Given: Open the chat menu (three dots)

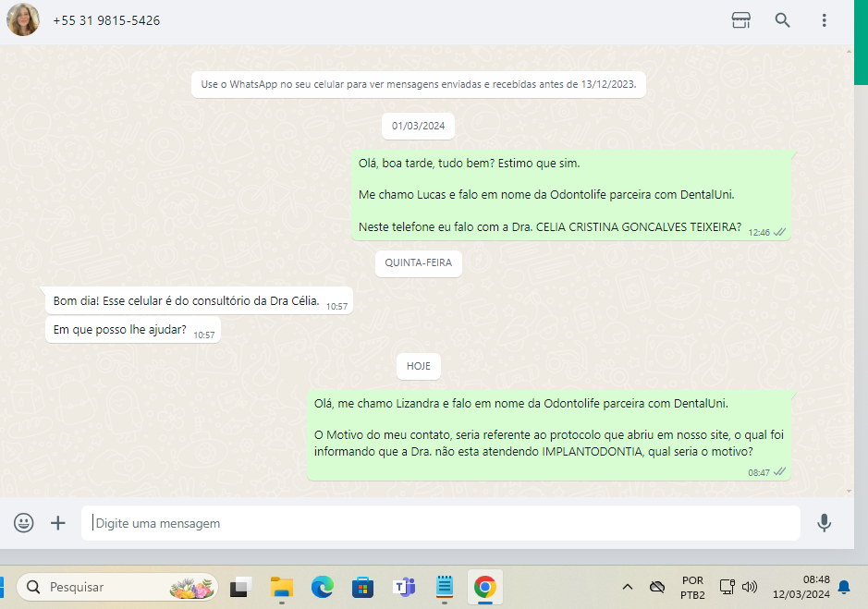Looking at the screenshot, I should click(824, 20).
